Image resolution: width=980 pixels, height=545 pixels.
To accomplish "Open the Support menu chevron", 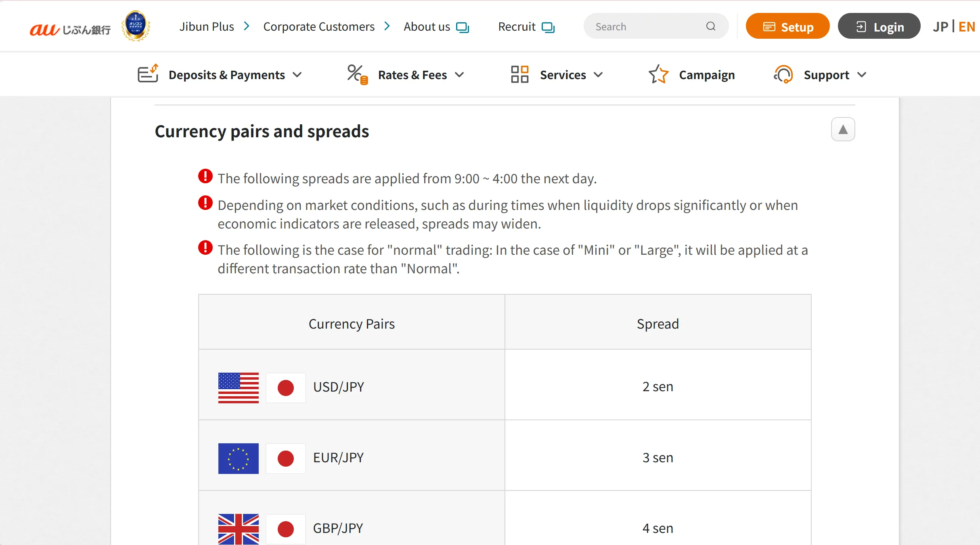I will point(862,75).
